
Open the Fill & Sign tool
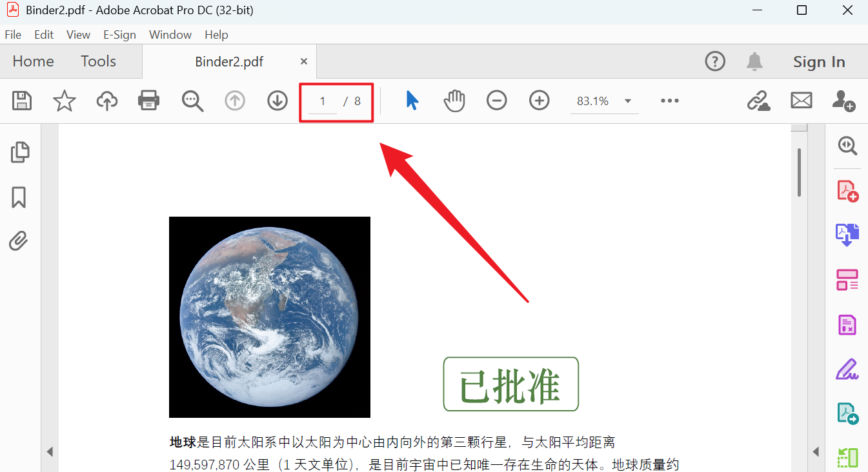click(846, 369)
